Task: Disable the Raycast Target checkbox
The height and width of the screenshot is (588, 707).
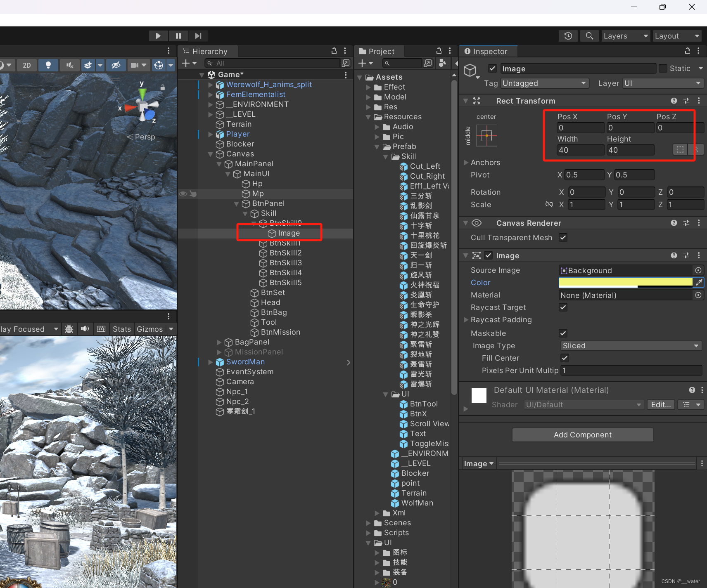Action: (563, 307)
